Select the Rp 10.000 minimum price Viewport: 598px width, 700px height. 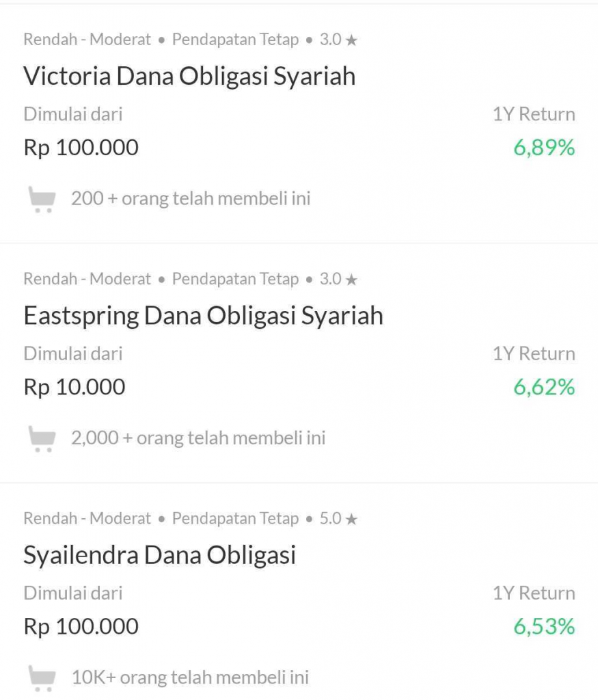pyautogui.click(x=74, y=388)
